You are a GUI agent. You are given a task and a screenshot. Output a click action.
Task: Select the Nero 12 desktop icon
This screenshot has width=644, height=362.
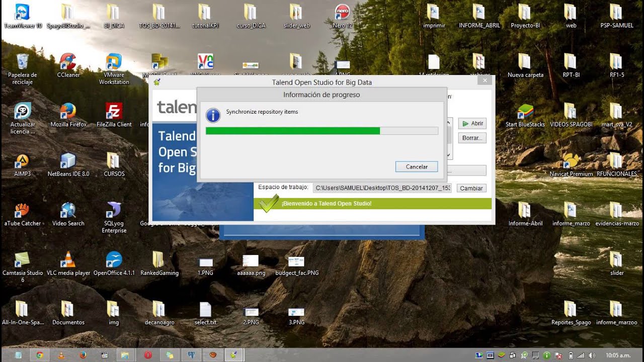pos(342,16)
